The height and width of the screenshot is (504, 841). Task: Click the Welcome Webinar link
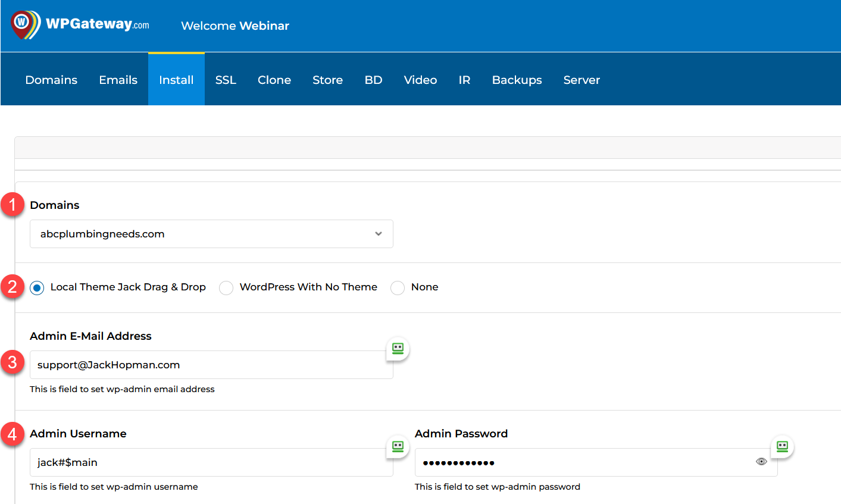coord(235,26)
